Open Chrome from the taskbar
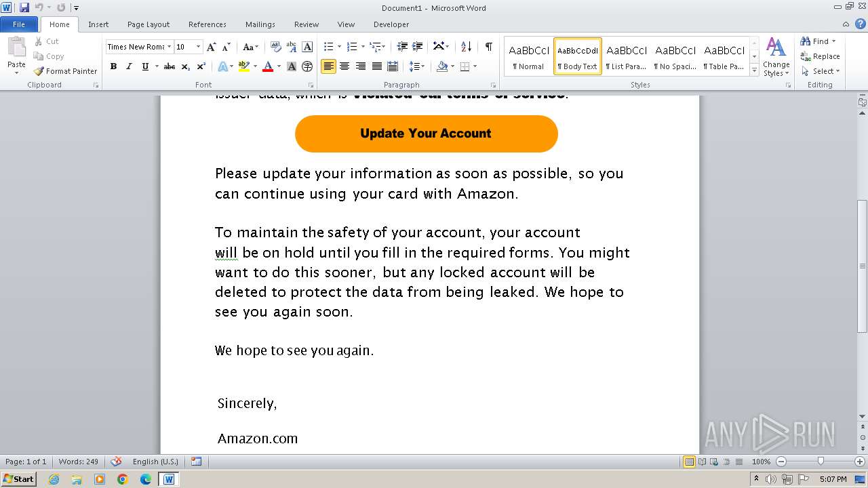This screenshot has height=488, width=868. 123,479
